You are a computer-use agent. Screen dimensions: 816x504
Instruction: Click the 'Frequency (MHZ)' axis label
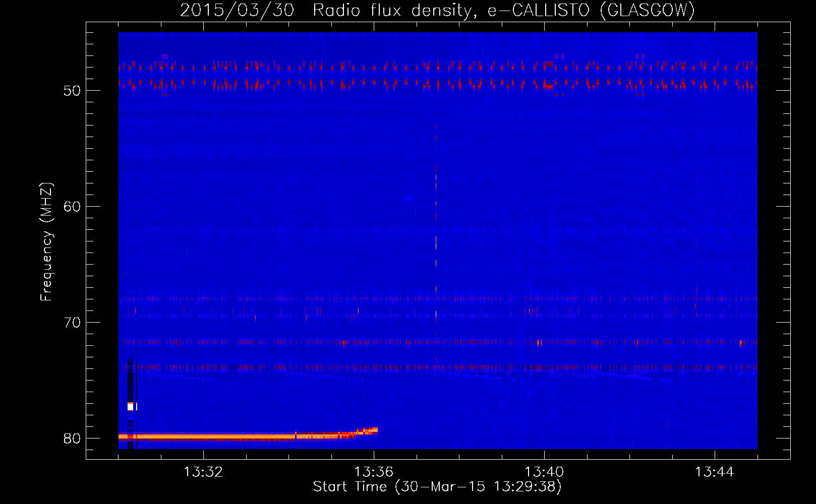(x=46, y=242)
